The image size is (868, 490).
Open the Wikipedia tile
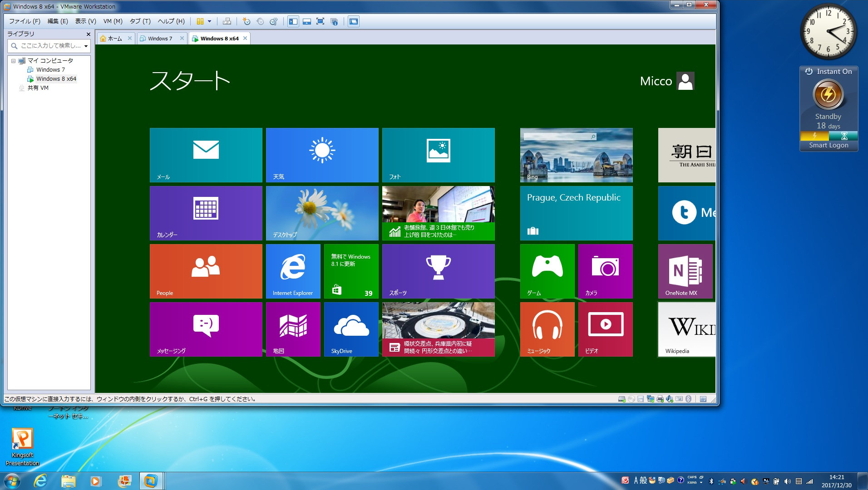pyautogui.click(x=687, y=329)
